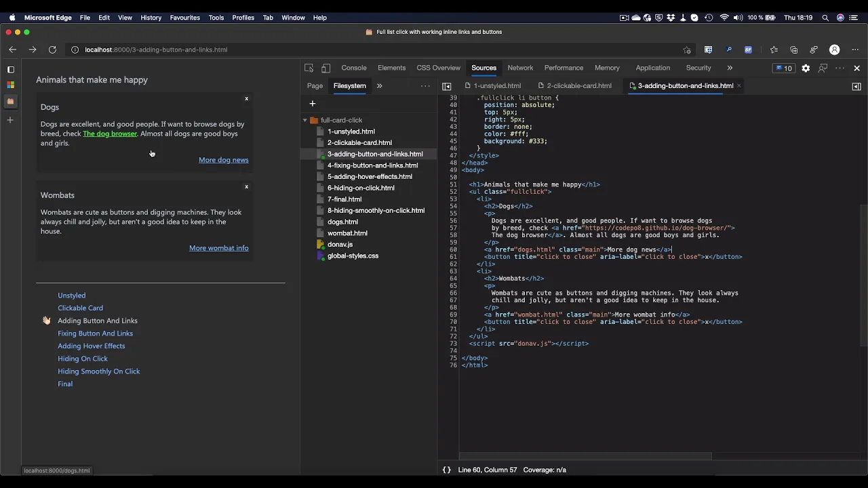This screenshot has height=488, width=868.
Task: Show more DevTools panels chevron
Action: coord(730,68)
